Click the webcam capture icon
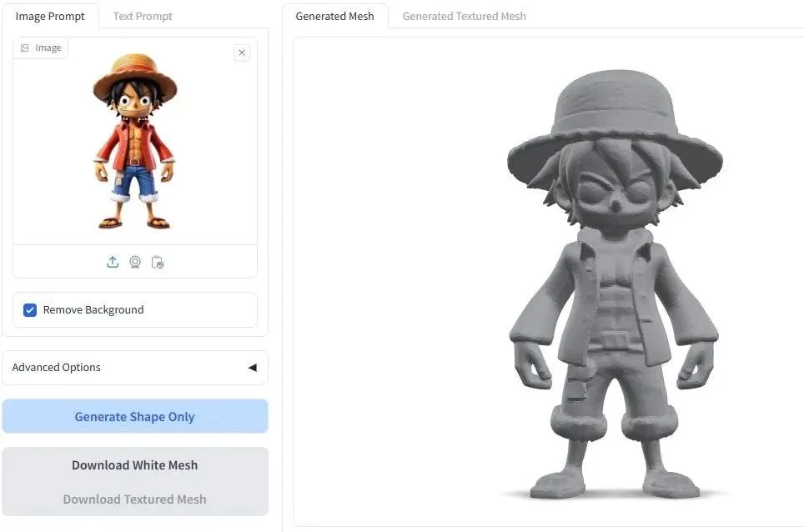804x532 pixels. 135,262
